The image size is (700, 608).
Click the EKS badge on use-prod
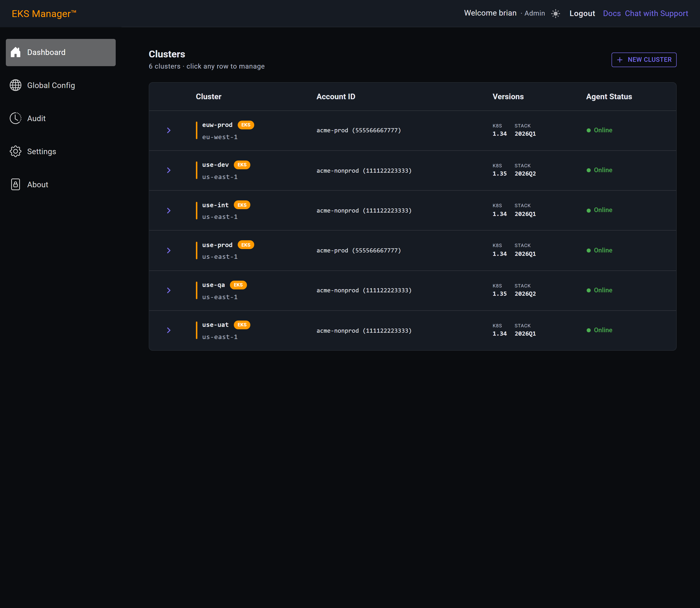click(246, 245)
